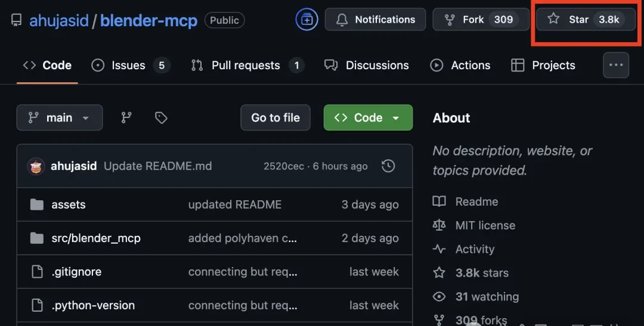Click the ahujasid avatar in the commit row
The image size is (644, 326).
(x=36, y=166)
